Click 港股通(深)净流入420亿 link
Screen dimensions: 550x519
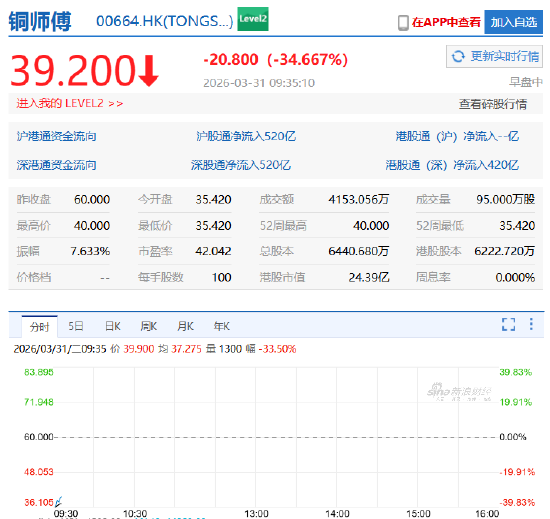click(x=452, y=165)
